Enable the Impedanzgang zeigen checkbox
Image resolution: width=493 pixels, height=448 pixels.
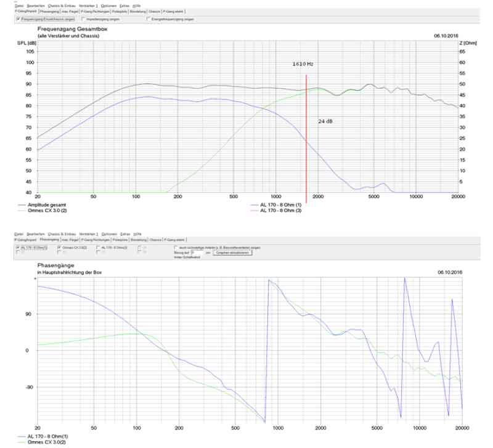[x=83, y=18]
